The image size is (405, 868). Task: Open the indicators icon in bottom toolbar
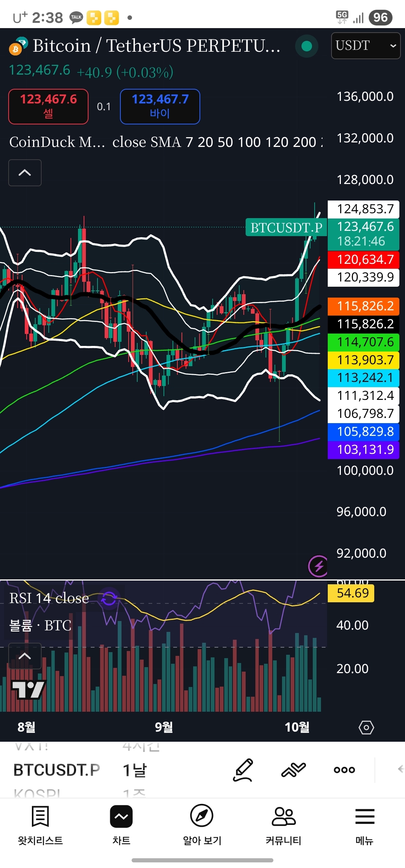pyautogui.click(x=294, y=770)
